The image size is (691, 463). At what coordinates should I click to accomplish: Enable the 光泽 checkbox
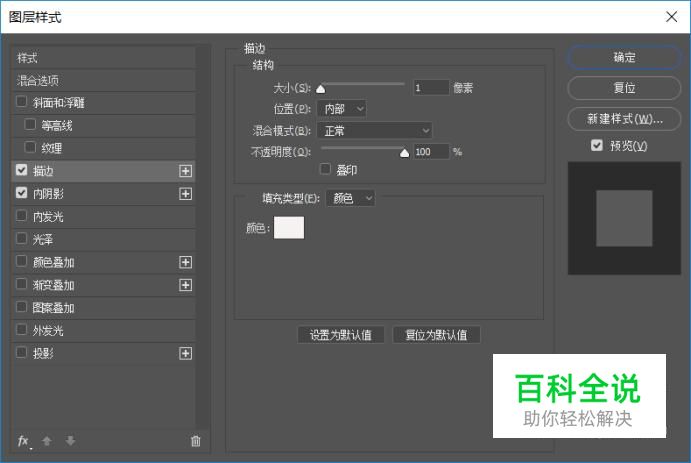[x=21, y=238]
